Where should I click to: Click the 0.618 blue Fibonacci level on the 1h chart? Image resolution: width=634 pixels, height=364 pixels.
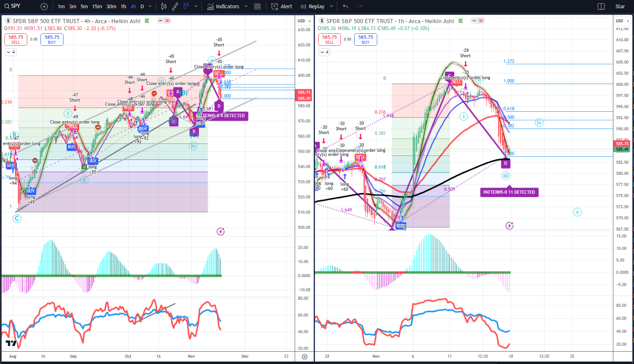coord(509,109)
